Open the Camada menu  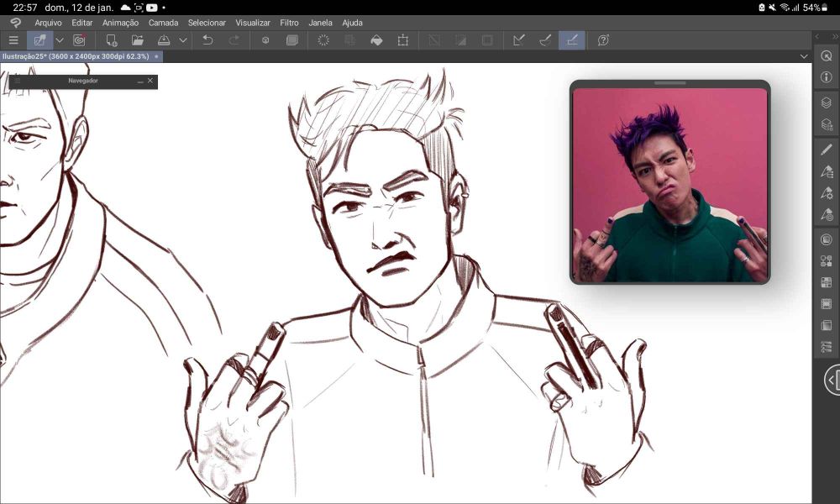tap(163, 23)
